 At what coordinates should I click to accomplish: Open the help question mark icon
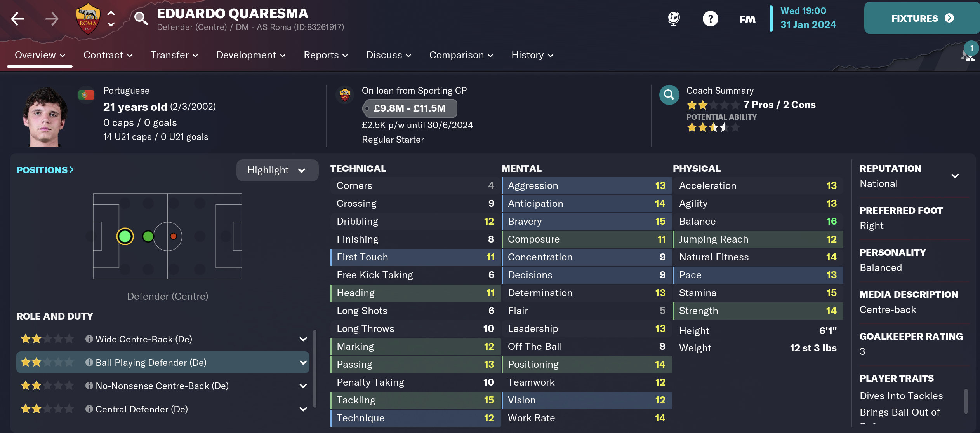[x=710, y=19]
